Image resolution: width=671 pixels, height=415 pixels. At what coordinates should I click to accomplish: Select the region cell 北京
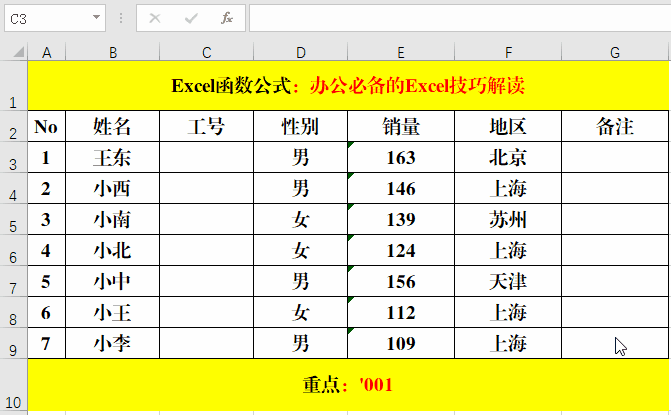tap(508, 157)
